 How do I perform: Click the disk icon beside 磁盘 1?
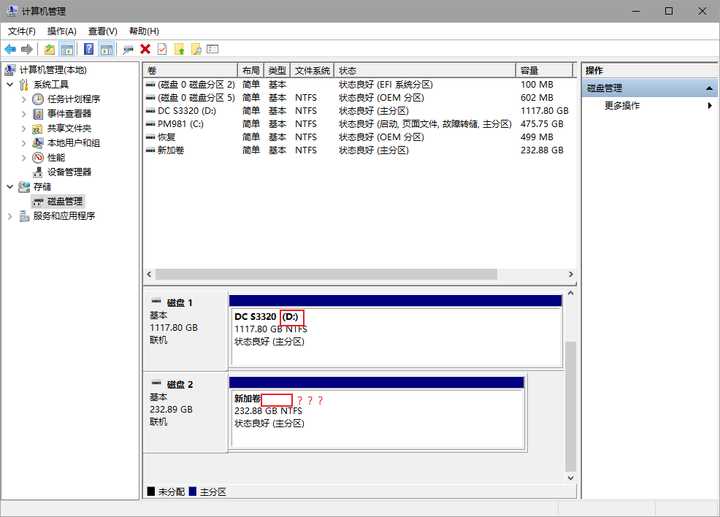156,302
